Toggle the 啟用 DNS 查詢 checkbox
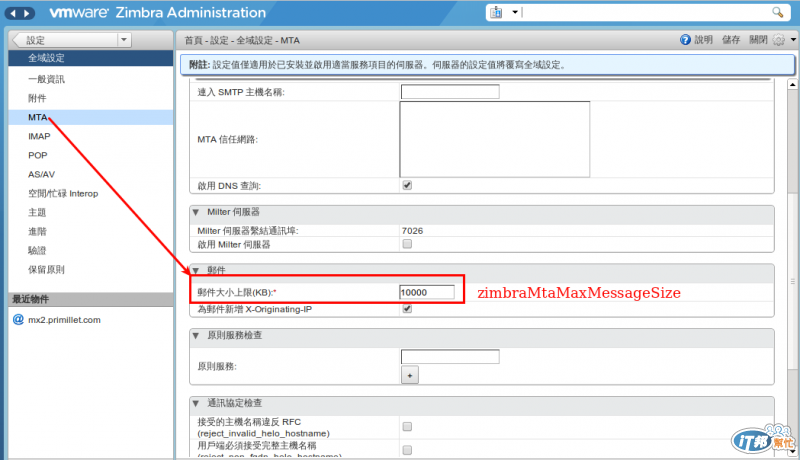The height and width of the screenshot is (460, 800). click(407, 185)
